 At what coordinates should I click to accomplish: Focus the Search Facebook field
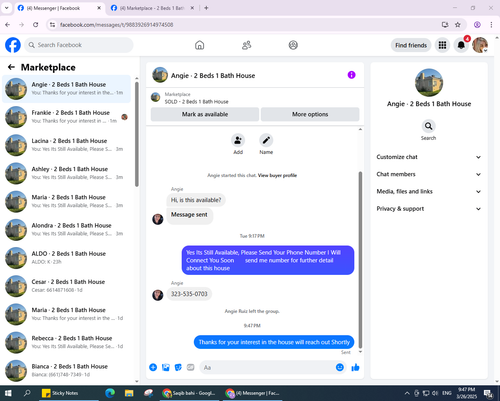point(79,45)
